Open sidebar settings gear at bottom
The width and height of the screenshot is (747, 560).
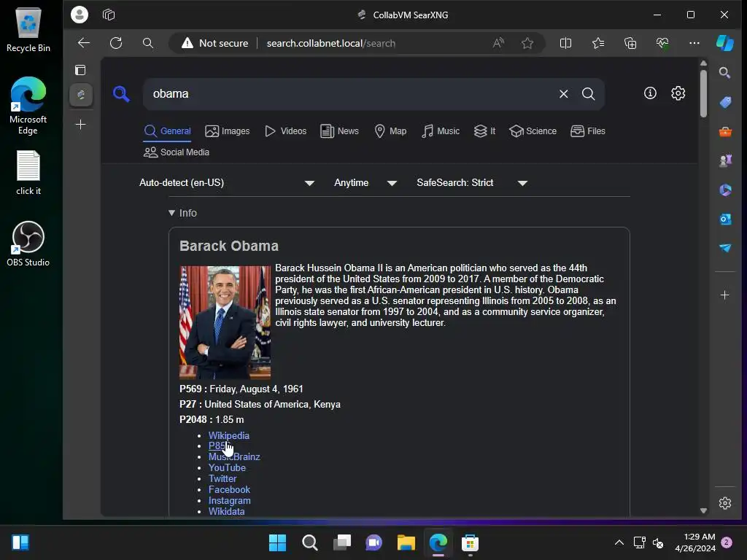tap(724, 503)
